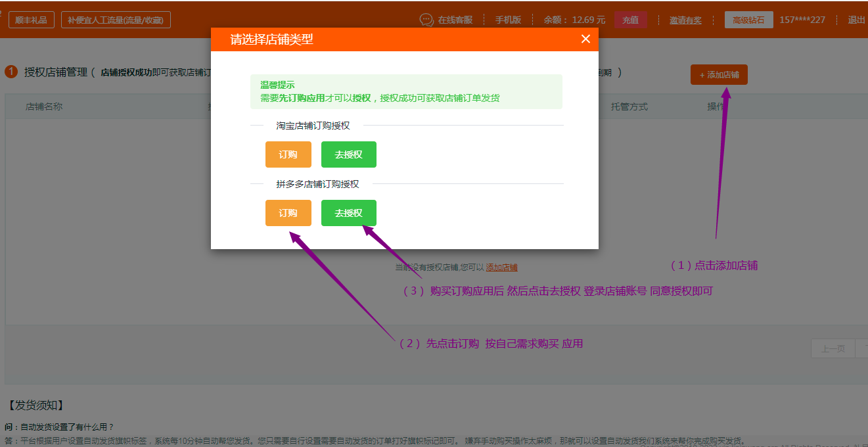Click the 在线客服 chat bubble icon
Screen dimensions: 868x447
pyautogui.click(x=426, y=20)
